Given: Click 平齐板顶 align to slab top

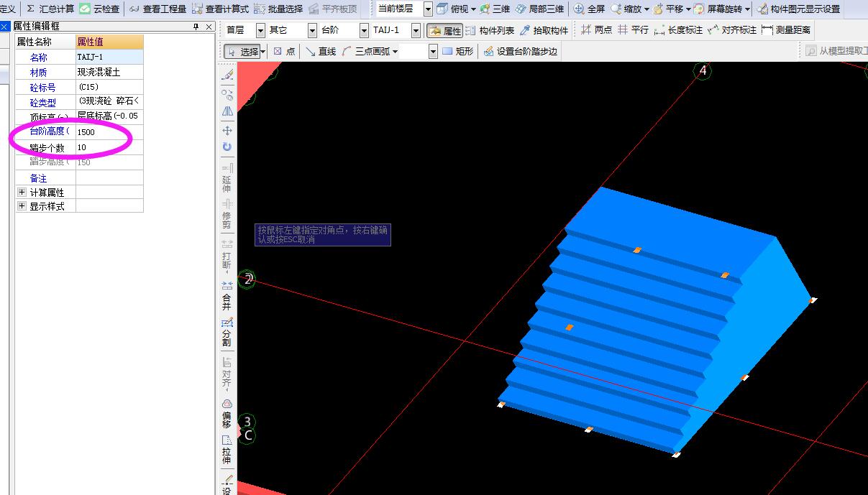Looking at the screenshot, I should point(332,9).
